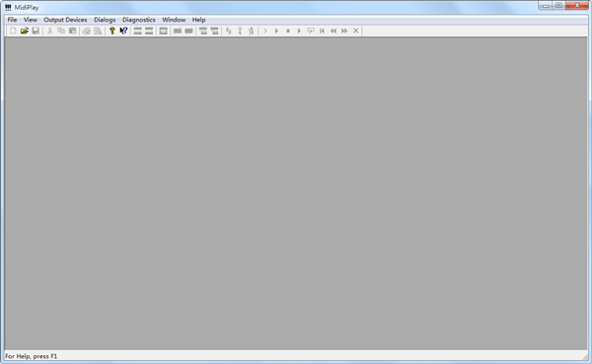Open the View menu
This screenshot has height=364, width=592.
coord(31,20)
